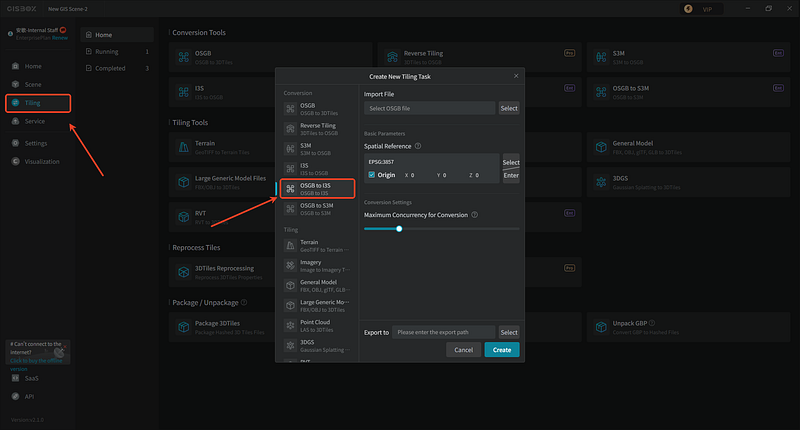Click the Maximum Concurrency slider handle
The image size is (800, 430).
click(399, 229)
